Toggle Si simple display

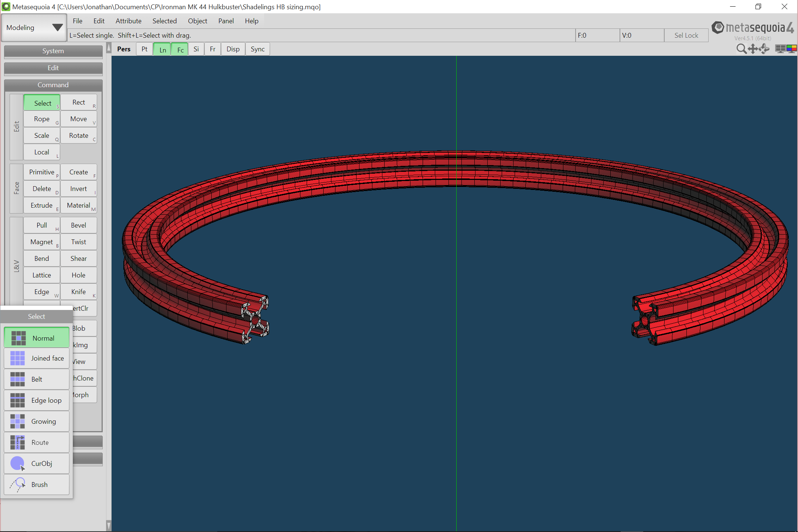tap(196, 49)
